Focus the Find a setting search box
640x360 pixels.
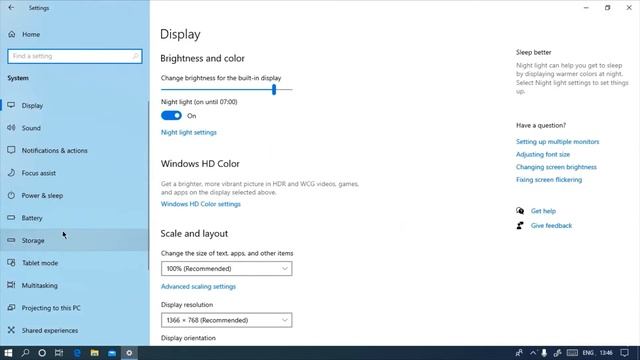click(x=75, y=56)
